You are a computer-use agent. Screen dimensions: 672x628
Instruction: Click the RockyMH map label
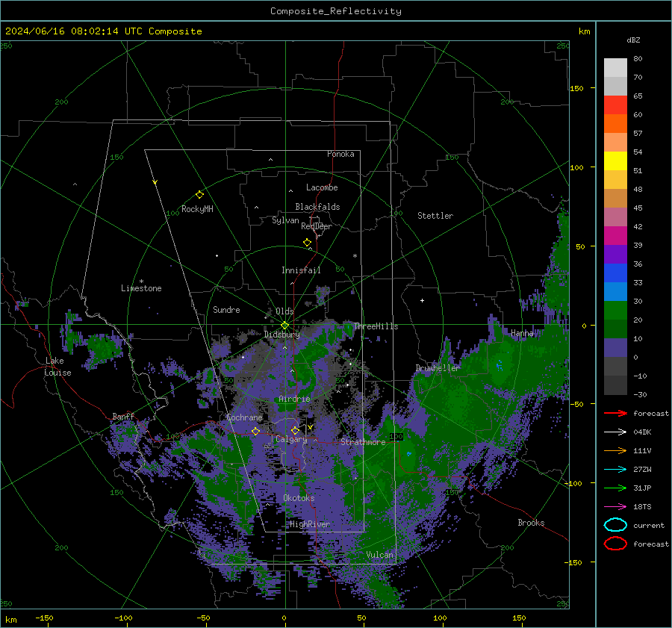click(197, 209)
